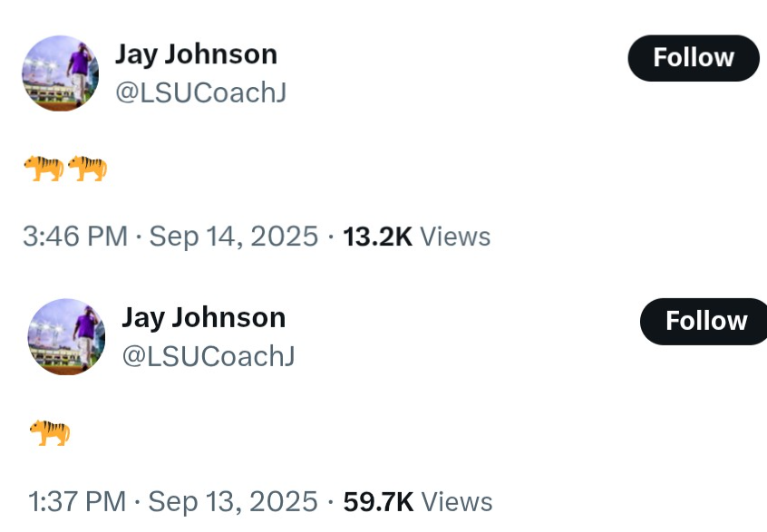Screen dimensions: 767x532
Task: Click the @LSUCoachJ handle on the top post
Action: (200, 92)
